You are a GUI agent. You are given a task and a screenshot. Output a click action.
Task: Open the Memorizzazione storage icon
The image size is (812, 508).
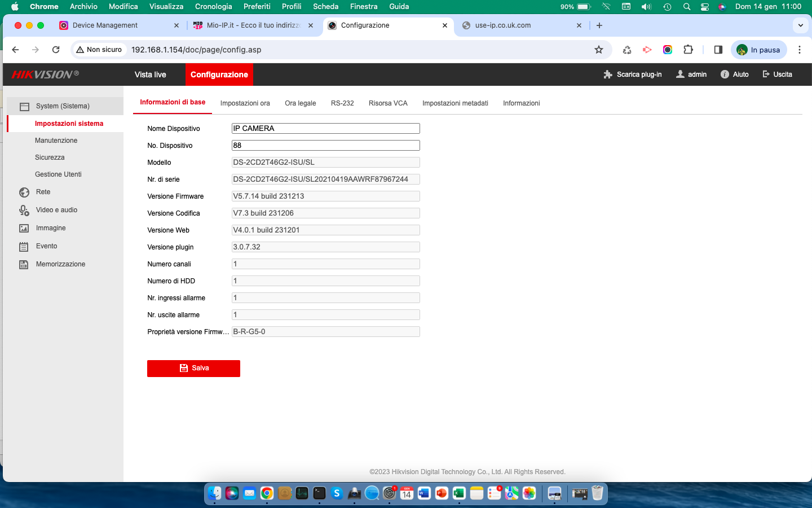[x=24, y=264]
